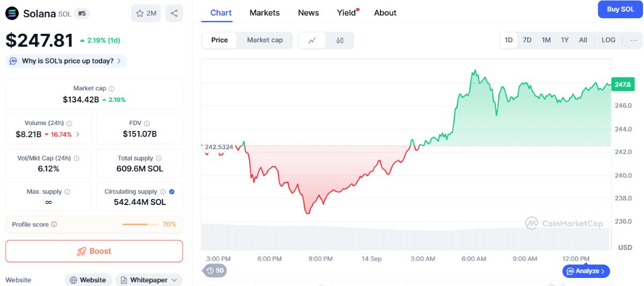Expand the Whitepaper dropdown
644x286 pixels.
click(149, 280)
